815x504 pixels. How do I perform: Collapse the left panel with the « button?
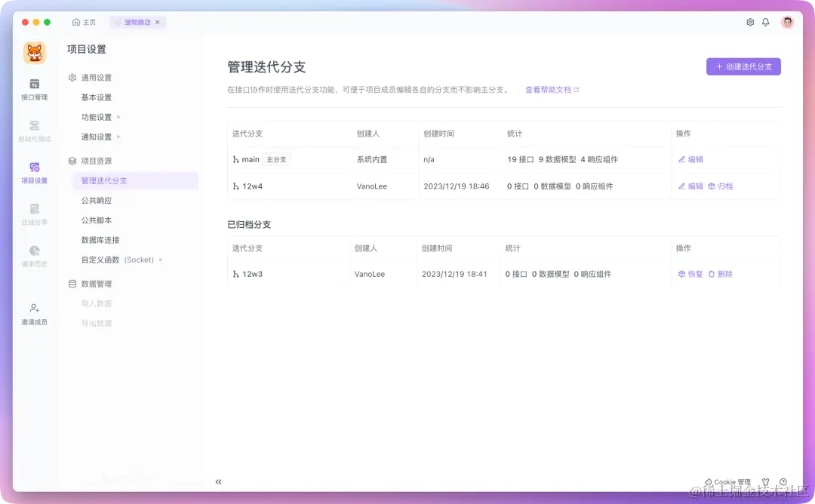[218, 481]
